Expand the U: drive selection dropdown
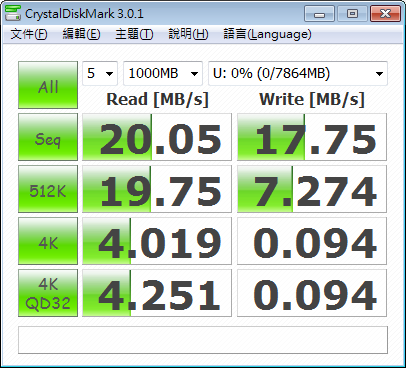 tap(298, 73)
